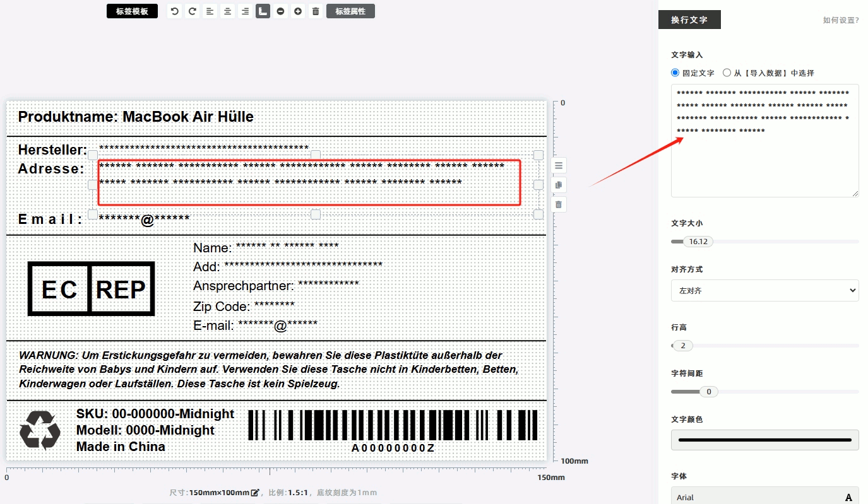Select the Ansprechpartner line on label
Viewport: 868px width, 504px height.
click(x=276, y=286)
